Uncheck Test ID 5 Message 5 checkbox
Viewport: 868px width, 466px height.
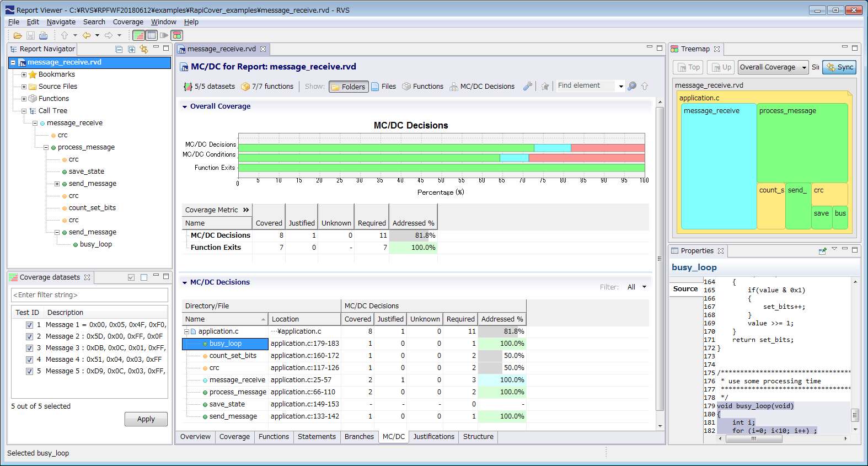click(x=29, y=371)
